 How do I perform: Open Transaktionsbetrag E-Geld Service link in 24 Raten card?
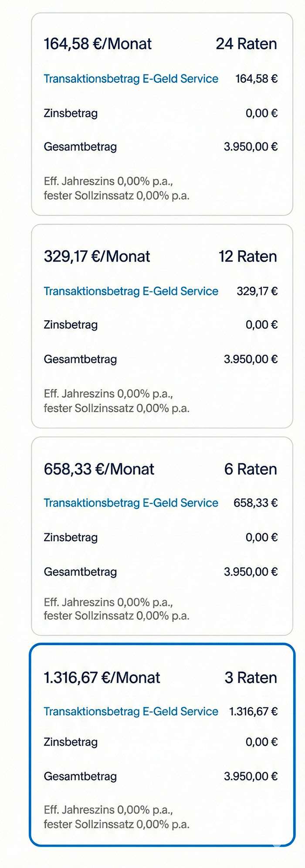131,79
